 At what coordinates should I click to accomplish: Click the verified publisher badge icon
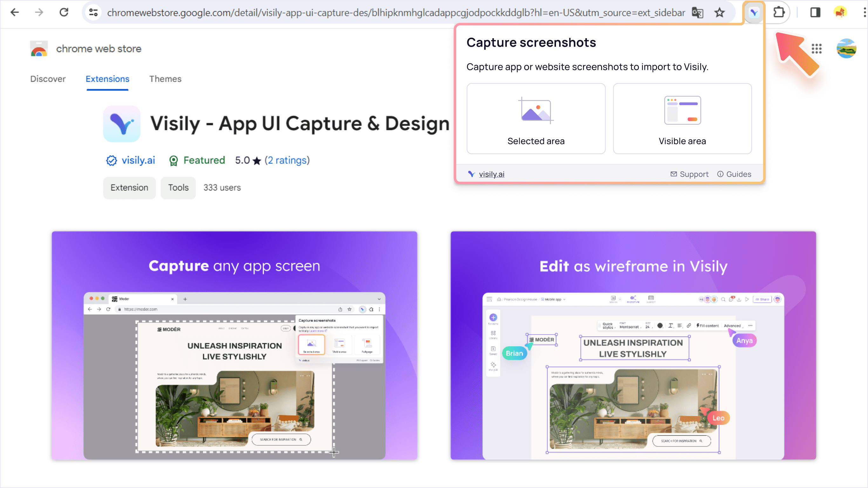pyautogui.click(x=112, y=160)
